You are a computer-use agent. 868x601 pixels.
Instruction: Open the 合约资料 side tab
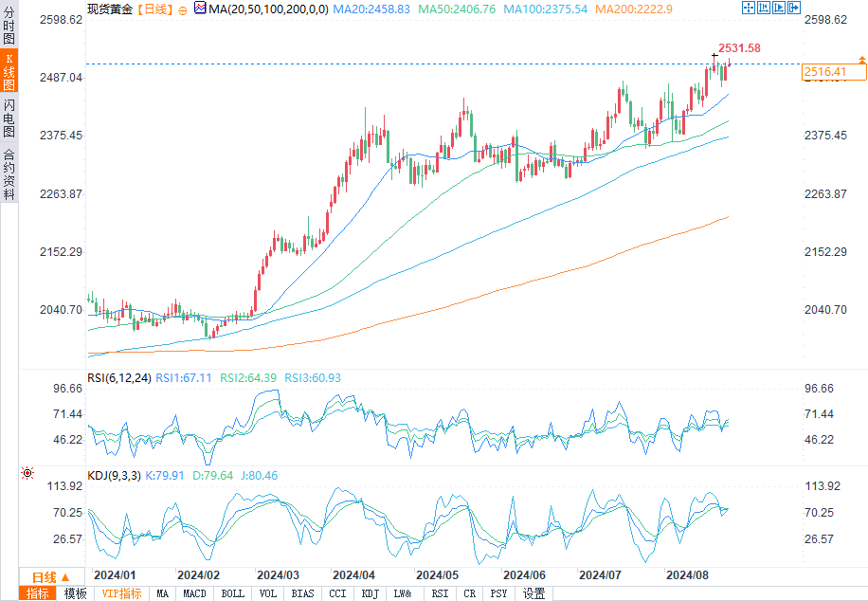(9, 173)
